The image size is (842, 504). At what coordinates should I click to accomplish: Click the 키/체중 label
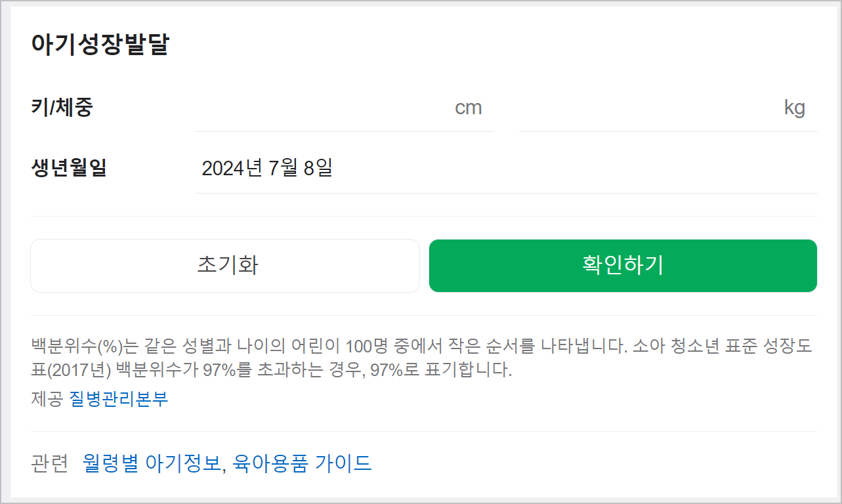click(62, 107)
